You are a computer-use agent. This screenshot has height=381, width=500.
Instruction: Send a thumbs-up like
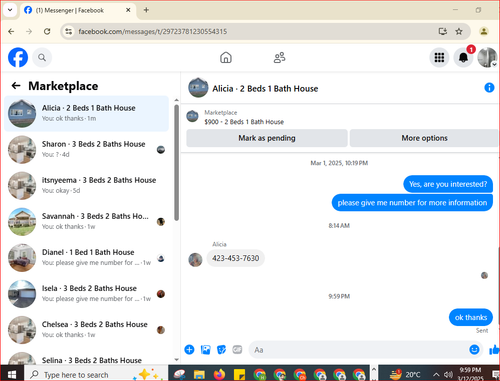[494, 350]
